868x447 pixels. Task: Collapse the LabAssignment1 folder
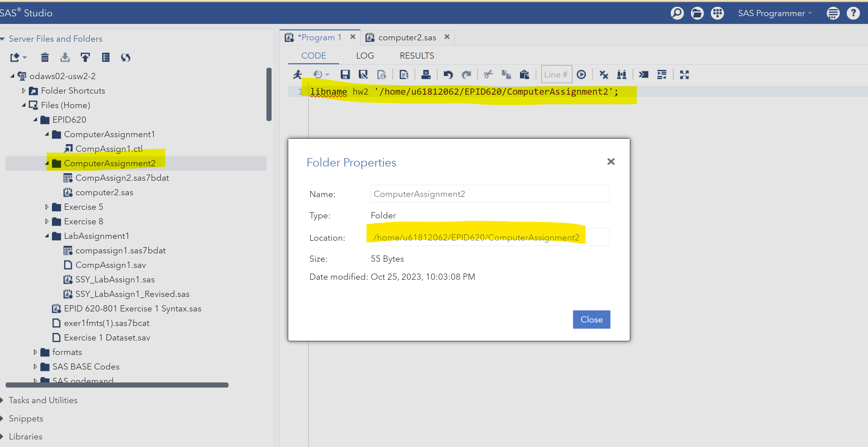[47, 236]
